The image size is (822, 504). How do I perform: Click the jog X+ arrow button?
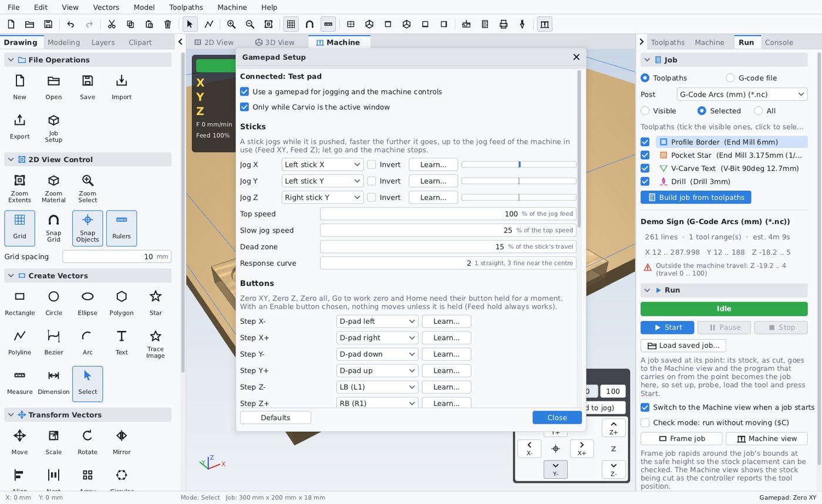[581, 449]
